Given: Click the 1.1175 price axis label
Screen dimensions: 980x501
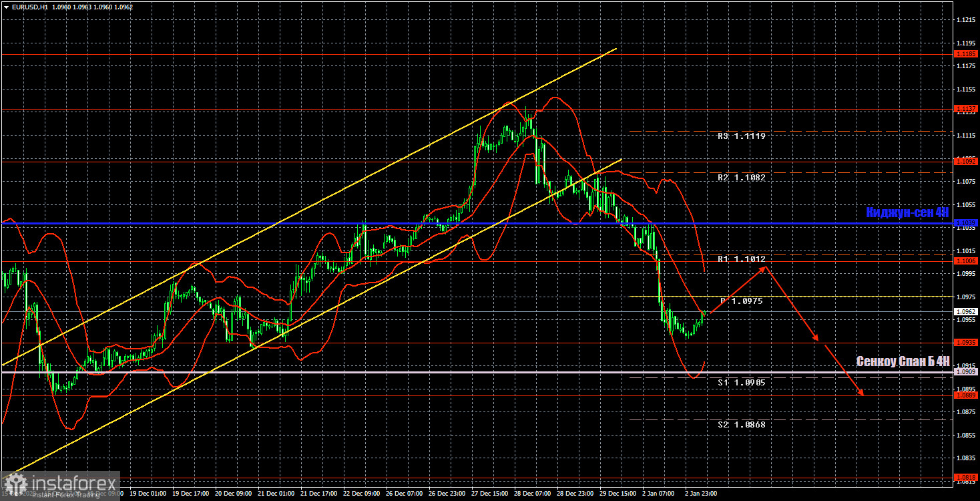Looking at the screenshot, I should pos(966,66).
